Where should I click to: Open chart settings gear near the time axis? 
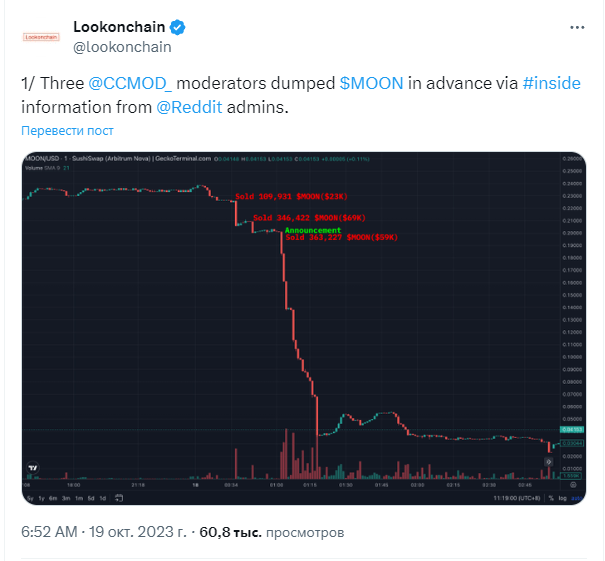(573, 485)
